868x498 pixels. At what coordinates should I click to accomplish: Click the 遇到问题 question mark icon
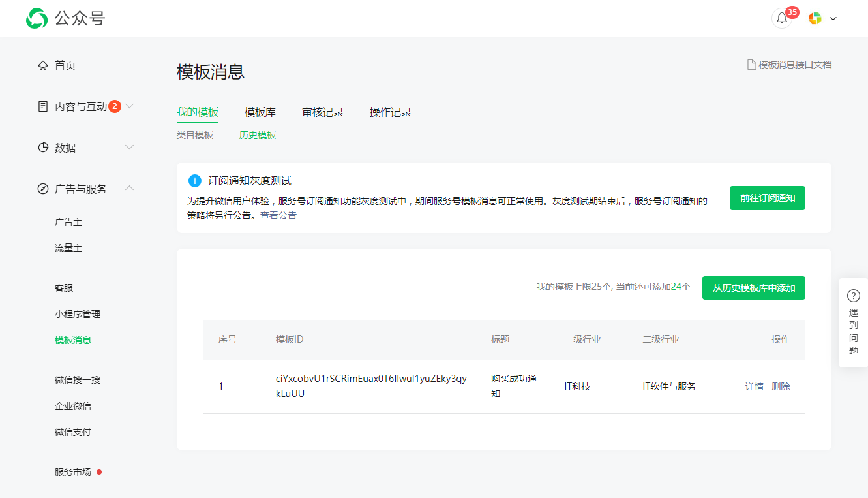point(853,295)
